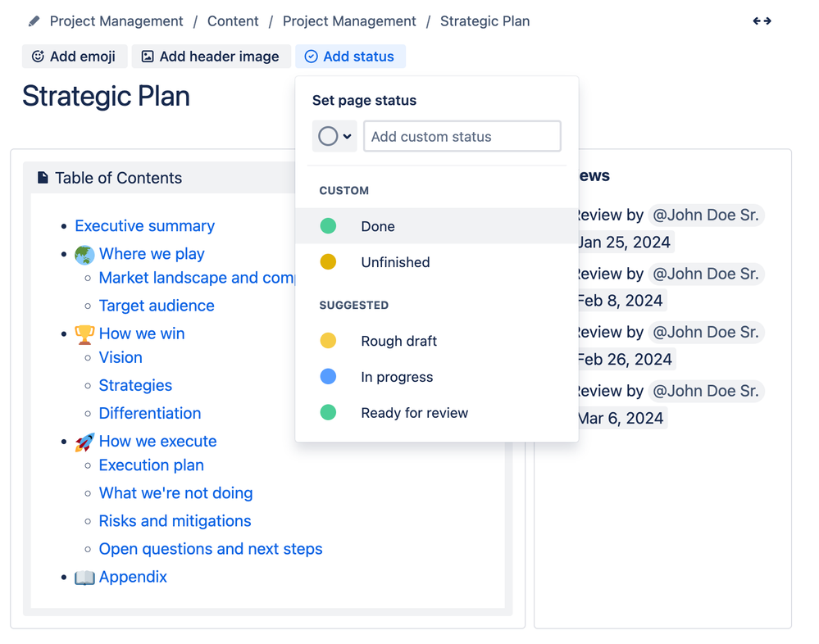819x644 pixels.
Task: Open the Executive summary link
Action: click(144, 226)
